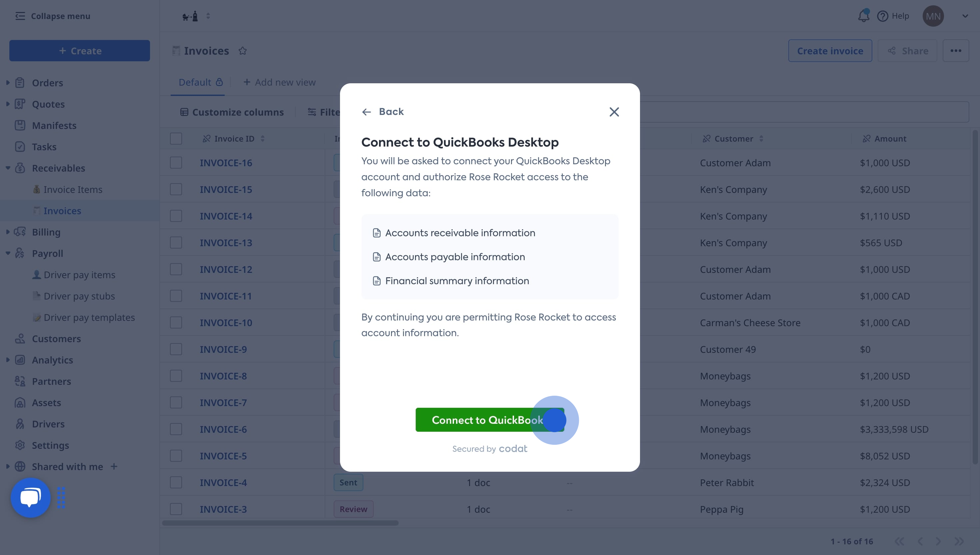Click the blue chat support bubble
Image resolution: width=980 pixels, height=555 pixels.
31,497
